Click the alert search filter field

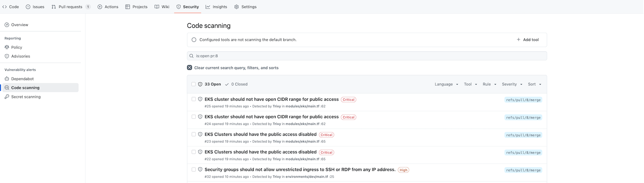[369, 56]
